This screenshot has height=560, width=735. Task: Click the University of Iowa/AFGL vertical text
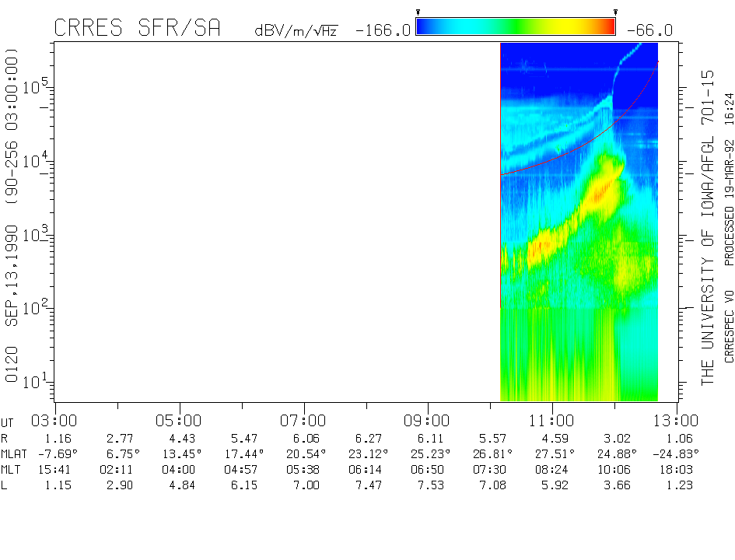click(x=707, y=227)
